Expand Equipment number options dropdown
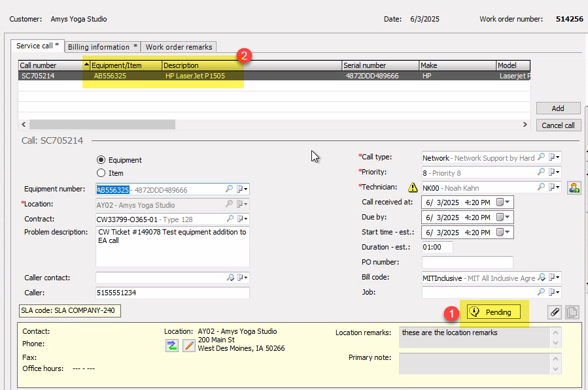This screenshot has height=390, width=588. [x=242, y=189]
